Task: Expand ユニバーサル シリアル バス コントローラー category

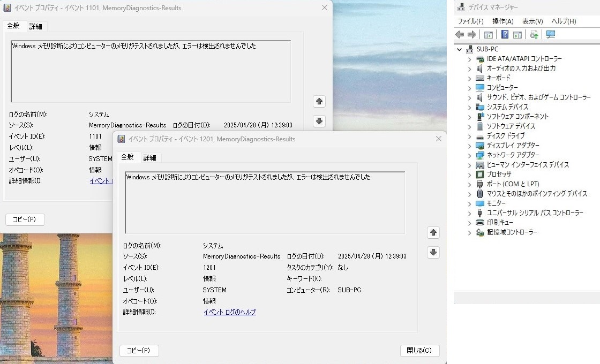Action: [469, 214]
